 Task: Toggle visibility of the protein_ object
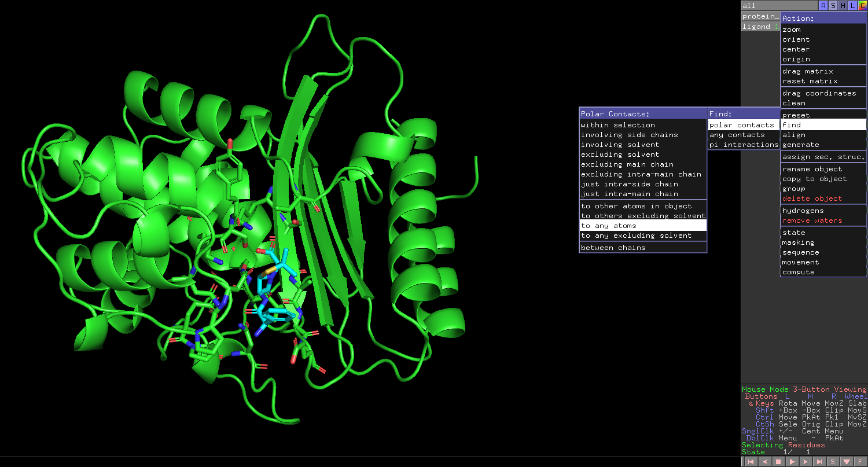[761, 16]
